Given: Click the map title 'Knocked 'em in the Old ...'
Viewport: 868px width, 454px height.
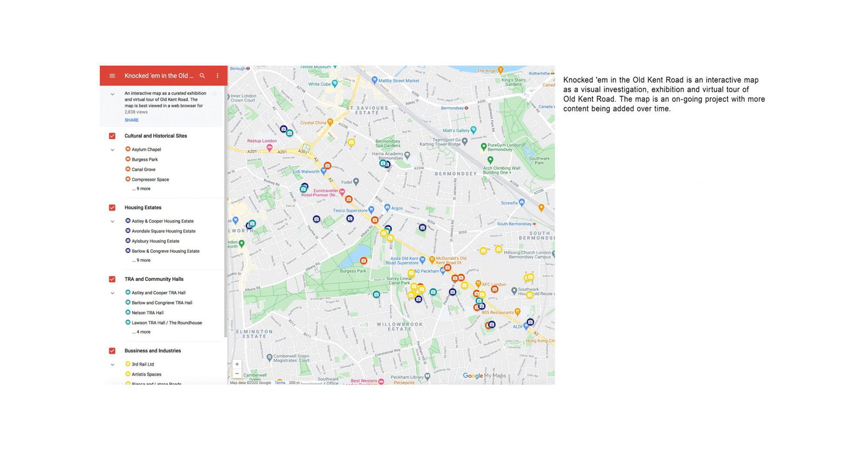Looking at the screenshot, I should click(x=159, y=76).
